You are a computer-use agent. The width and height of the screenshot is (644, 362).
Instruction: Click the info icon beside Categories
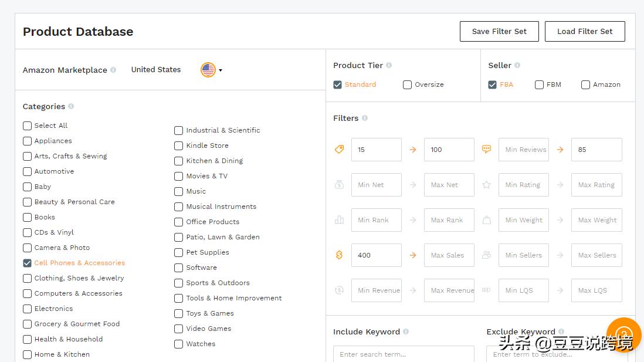coord(71,106)
